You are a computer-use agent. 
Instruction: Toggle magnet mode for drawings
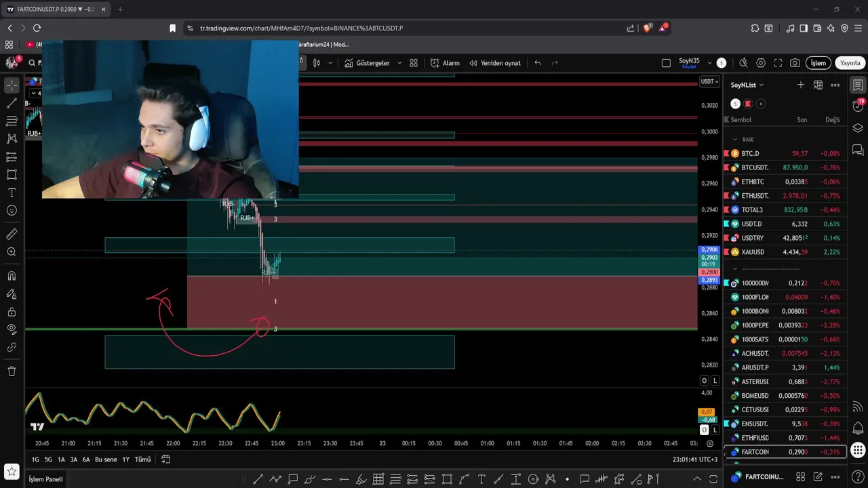click(x=12, y=276)
